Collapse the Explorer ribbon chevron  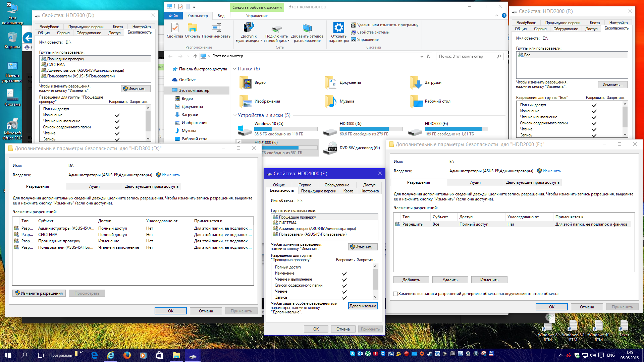[496, 15]
